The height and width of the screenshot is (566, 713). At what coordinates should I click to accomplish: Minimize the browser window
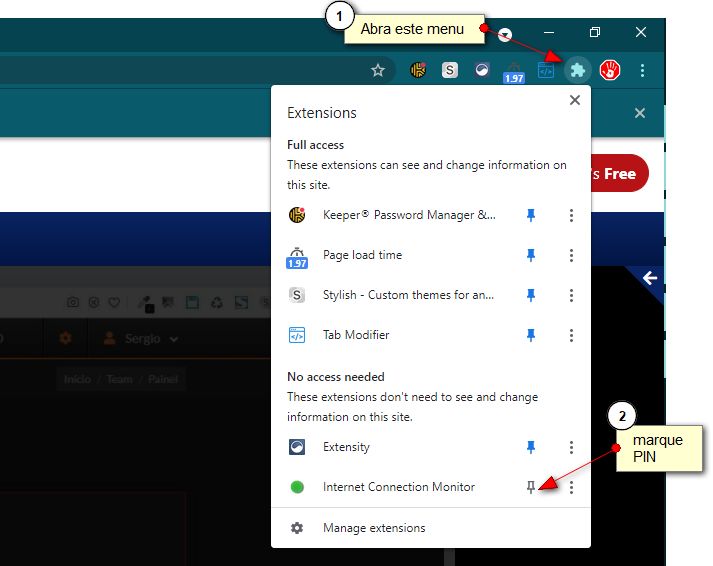(x=549, y=32)
